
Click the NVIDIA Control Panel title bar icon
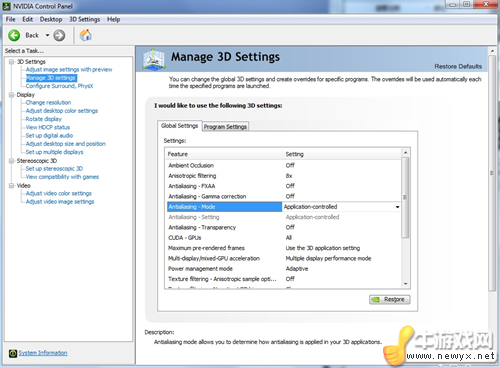pyautogui.click(x=6, y=6)
